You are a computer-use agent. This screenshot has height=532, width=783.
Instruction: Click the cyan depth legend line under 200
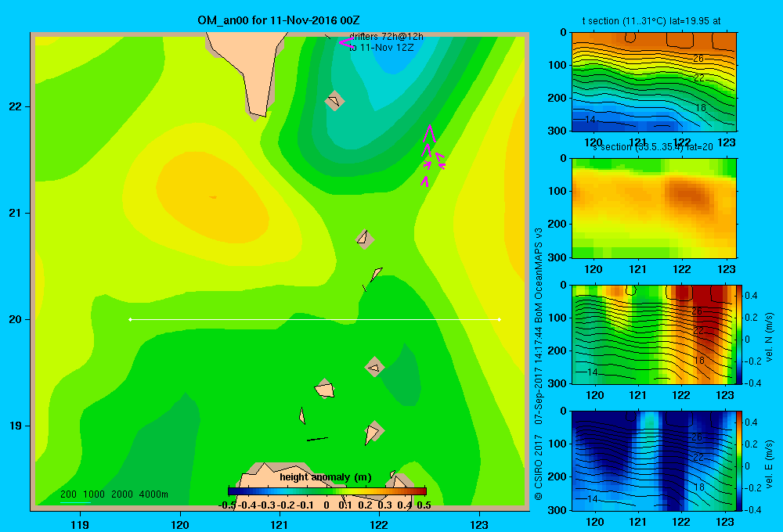coord(75,502)
